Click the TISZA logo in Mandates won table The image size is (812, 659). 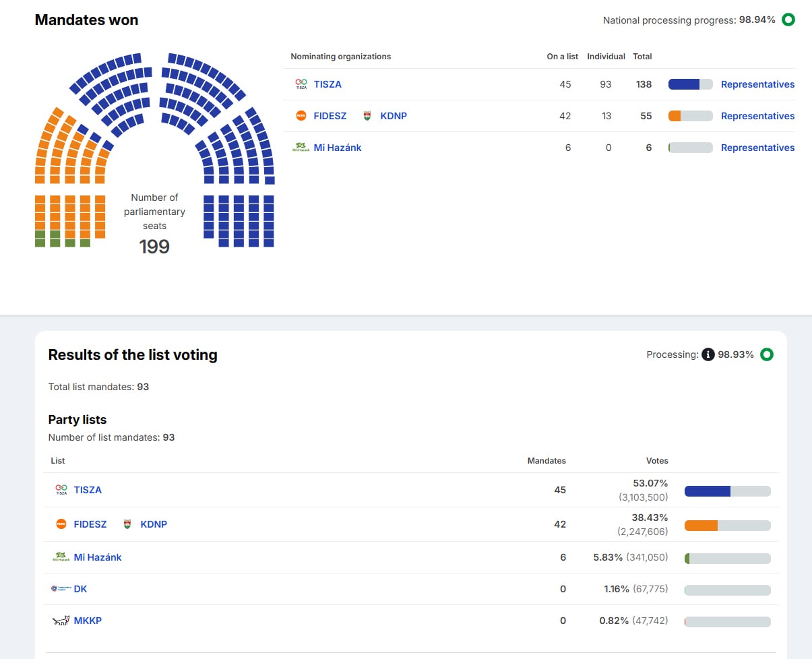click(x=301, y=84)
